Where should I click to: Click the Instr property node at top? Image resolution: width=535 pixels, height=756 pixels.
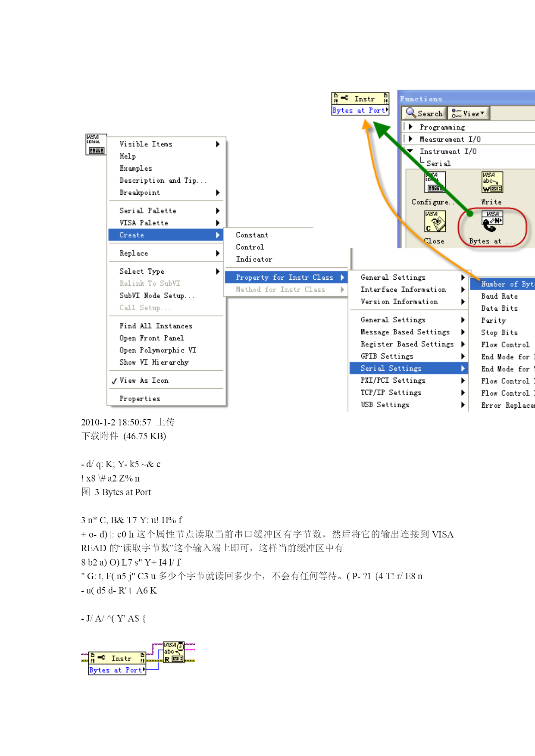click(360, 99)
